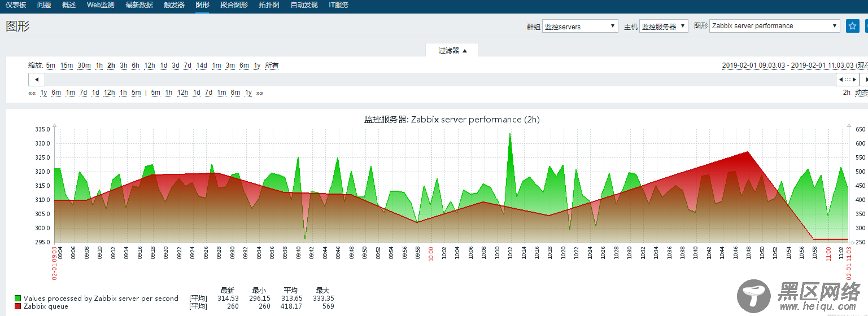Screen dimensions: 868x316
Task: Click start date 2019-02-01 09:03:03
Action: point(753,65)
